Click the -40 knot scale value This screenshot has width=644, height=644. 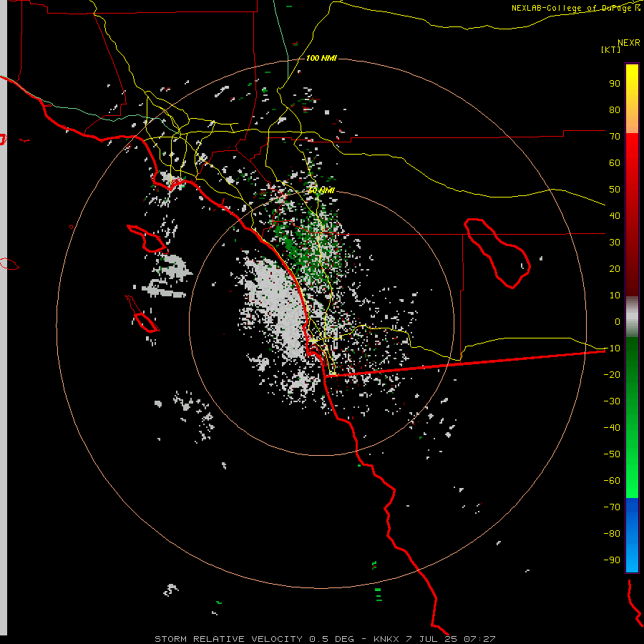pos(612,428)
